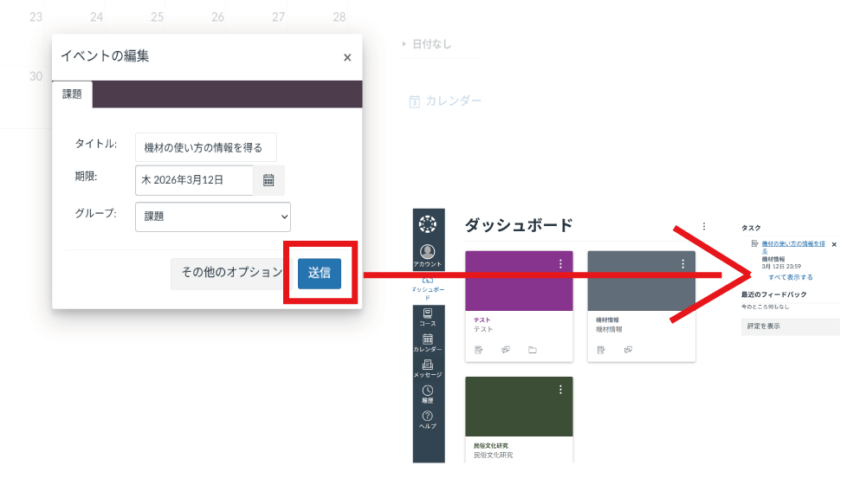The image size is (866, 504).
Task: Open the date picker beside 期限 field
Action: click(x=269, y=180)
